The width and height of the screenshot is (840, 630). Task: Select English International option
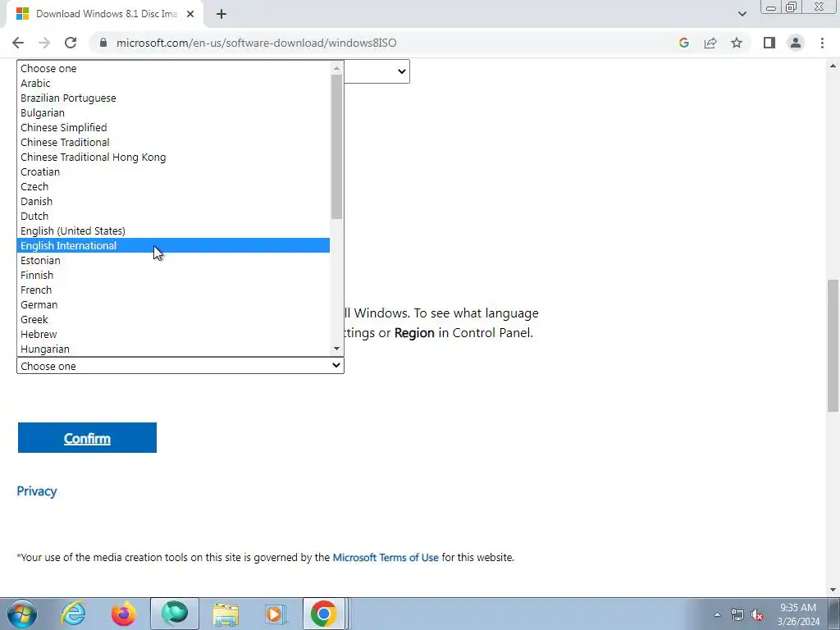tap(173, 245)
